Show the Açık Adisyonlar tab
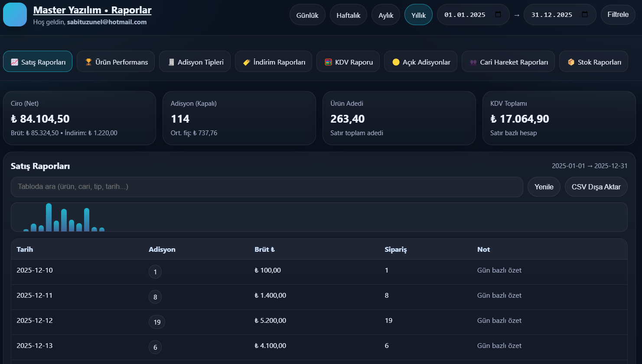Image resolution: width=642 pixels, height=364 pixels. [x=420, y=62]
